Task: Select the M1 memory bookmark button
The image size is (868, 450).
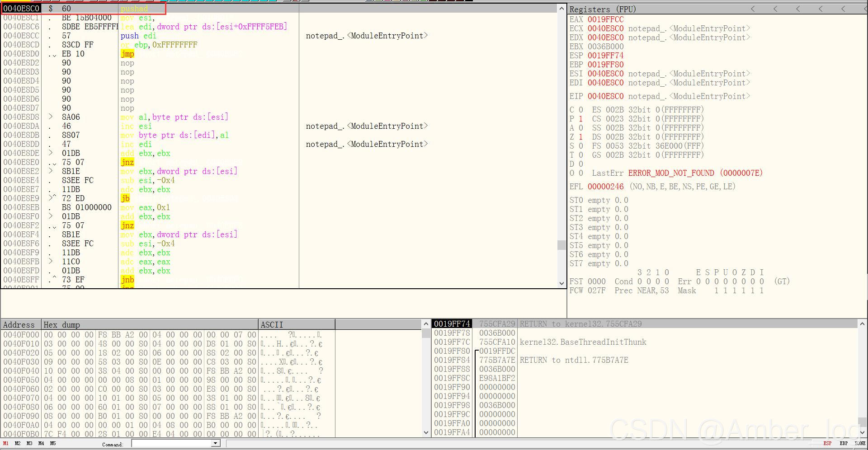Action: pos(6,444)
